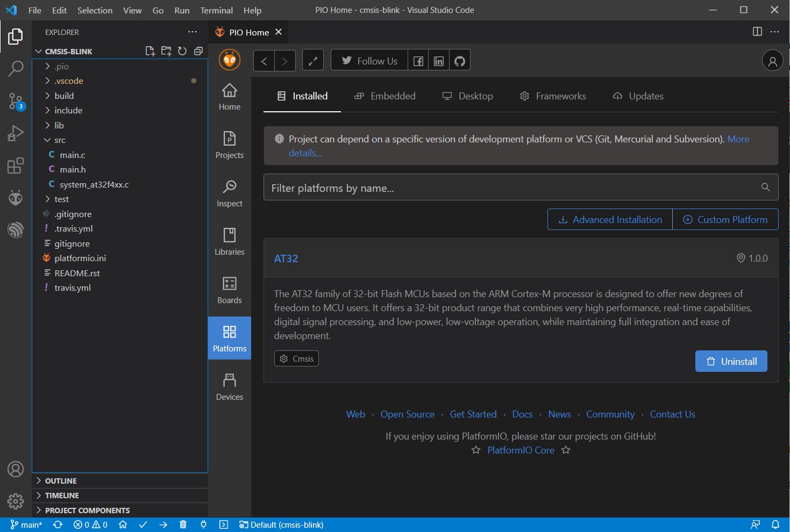Open the Selection menu

[x=95, y=10]
